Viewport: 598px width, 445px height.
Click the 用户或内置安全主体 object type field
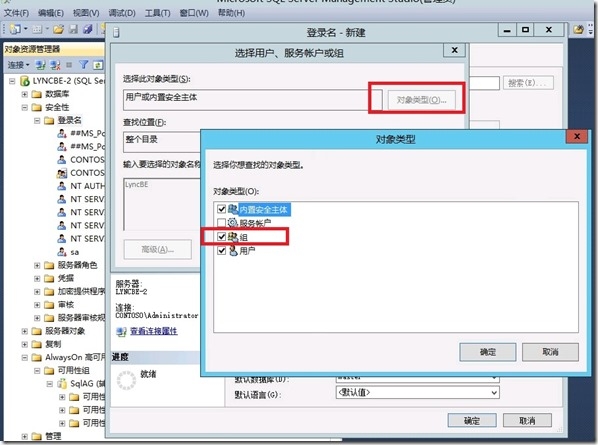click(252, 100)
